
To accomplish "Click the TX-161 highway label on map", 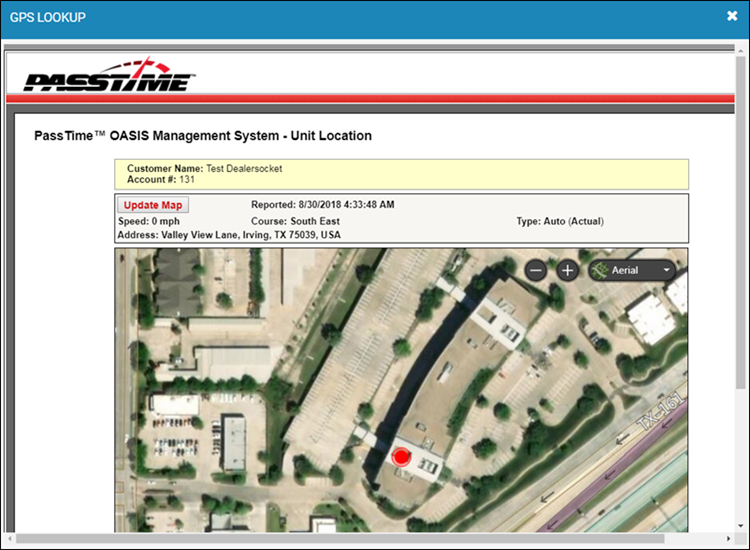I will (x=661, y=410).
